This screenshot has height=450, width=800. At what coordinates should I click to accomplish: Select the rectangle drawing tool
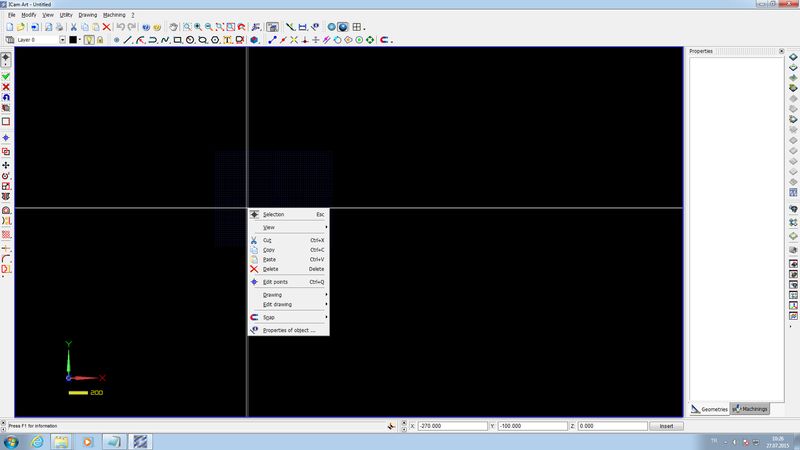click(x=177, y=40)
